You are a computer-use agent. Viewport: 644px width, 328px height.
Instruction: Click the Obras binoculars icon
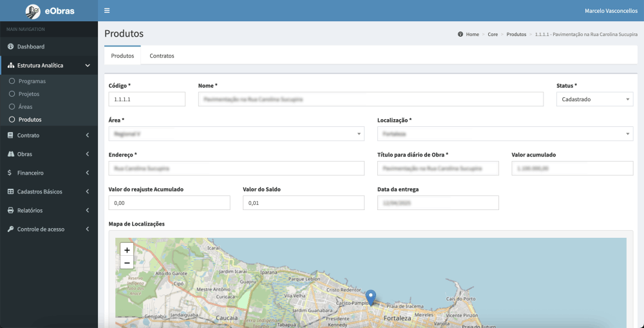(x=10, y=154)
